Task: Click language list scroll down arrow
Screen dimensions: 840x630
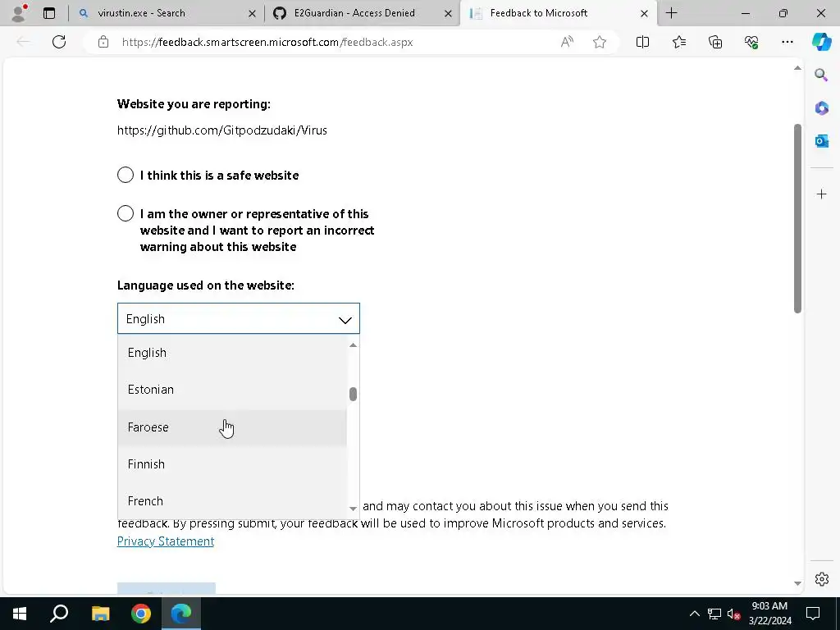Action: (353, 508)
